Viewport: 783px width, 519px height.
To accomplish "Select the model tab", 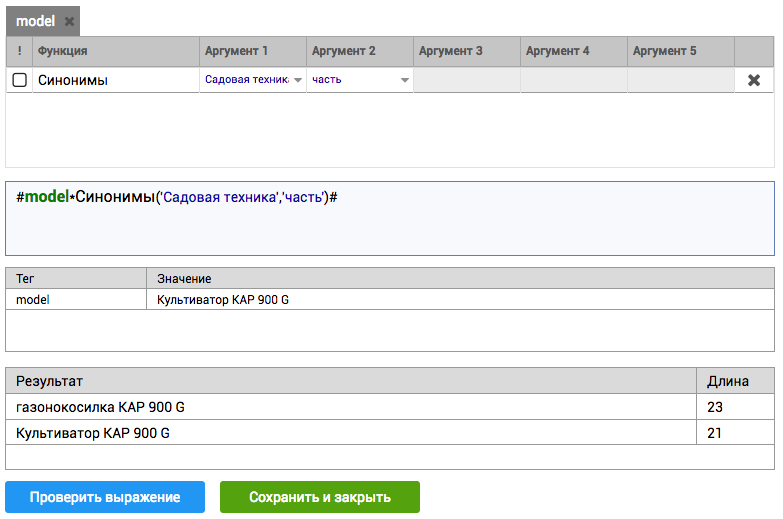I will (x=35, y=21).
